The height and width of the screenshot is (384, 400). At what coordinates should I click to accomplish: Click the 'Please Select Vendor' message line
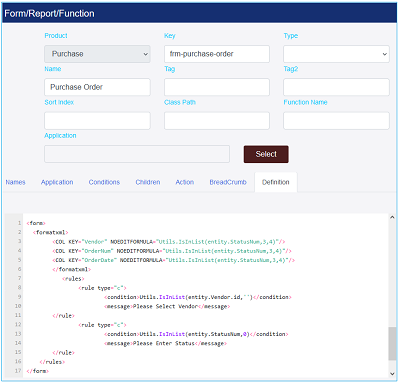point(167,306)
